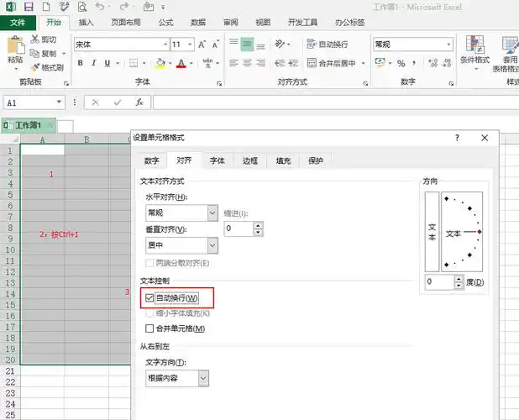Open the horizontal alignment (水平对齐) dropdown
The height and width of the screenshot is (420, 519).
click(212, 213)
